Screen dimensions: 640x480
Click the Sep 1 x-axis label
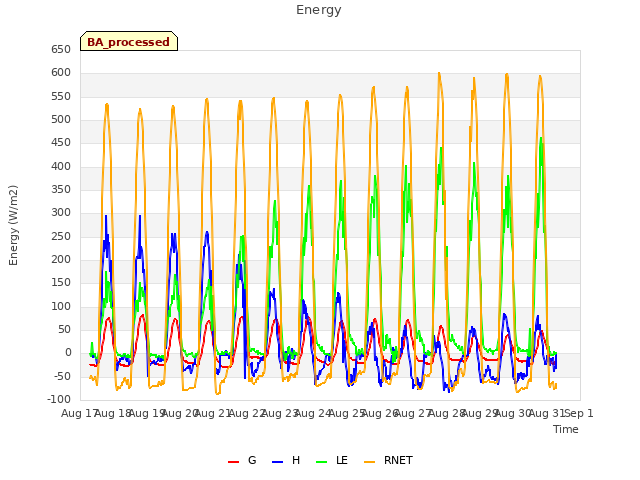click(580, 413)
